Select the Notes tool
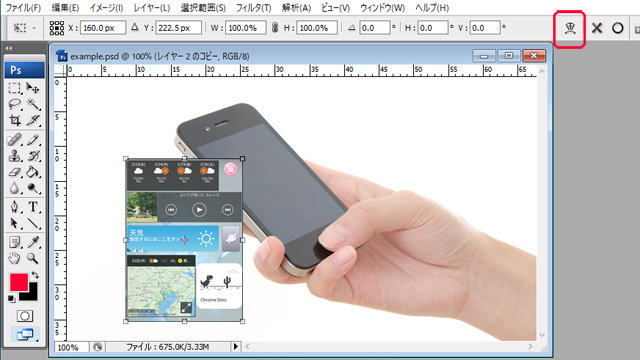The width and height of the screenshot is (640, 360). point(15,242)
